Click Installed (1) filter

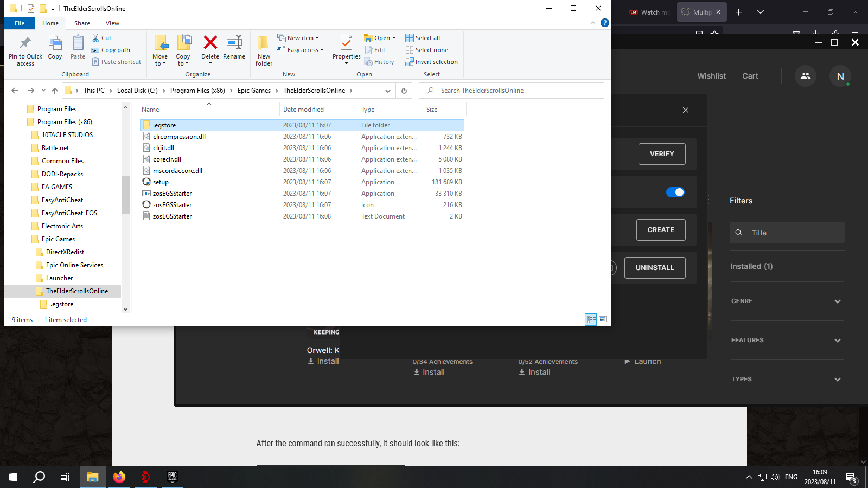click(751, 266)
